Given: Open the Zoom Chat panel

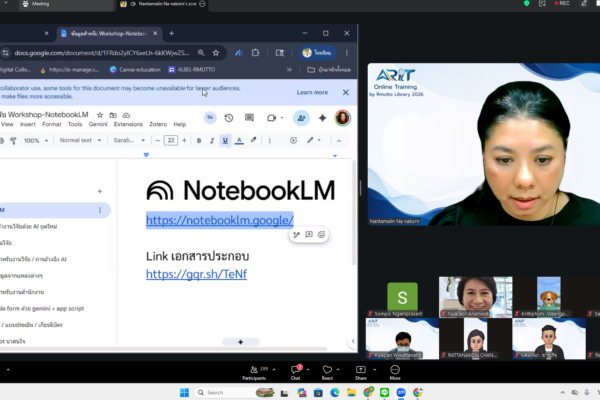Looking at the screenshot, I should [x=295, y=372].
